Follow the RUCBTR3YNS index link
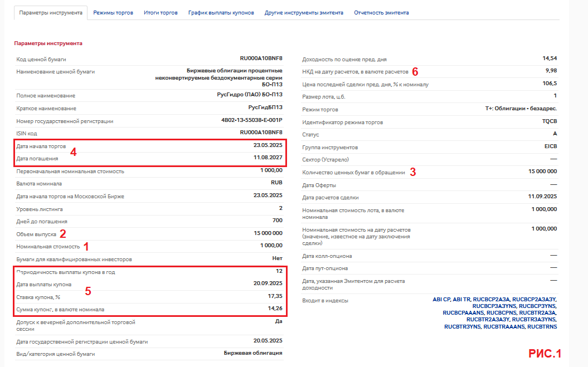Viewport: 588px width, 367px height. point(463,327)
